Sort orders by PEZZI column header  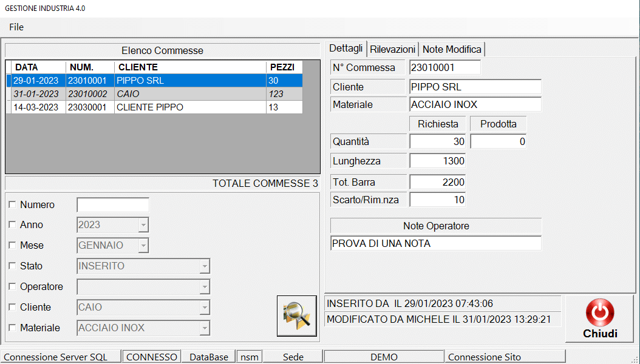[283, 67]
